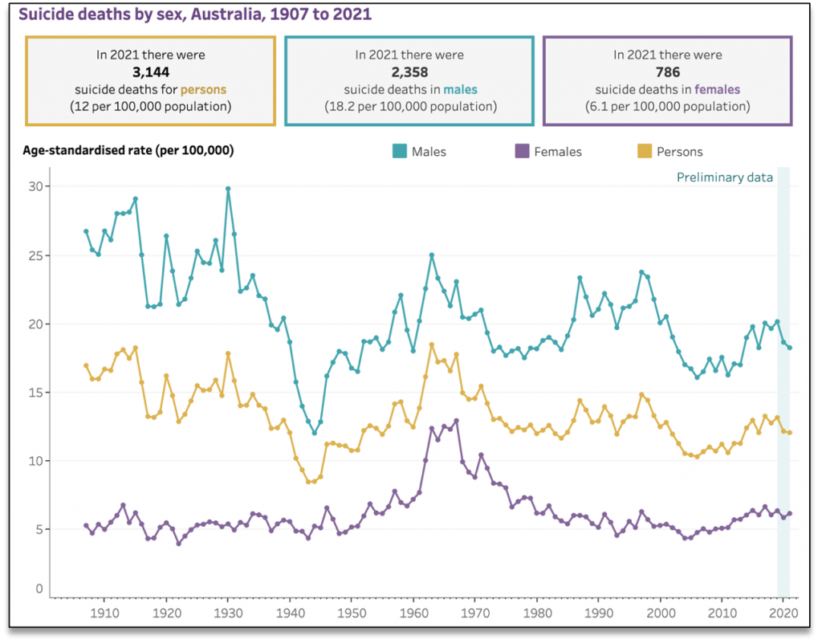822x644 pixels.
Task: Open the males 2,358 summary card
Action: tap(409, 81)
